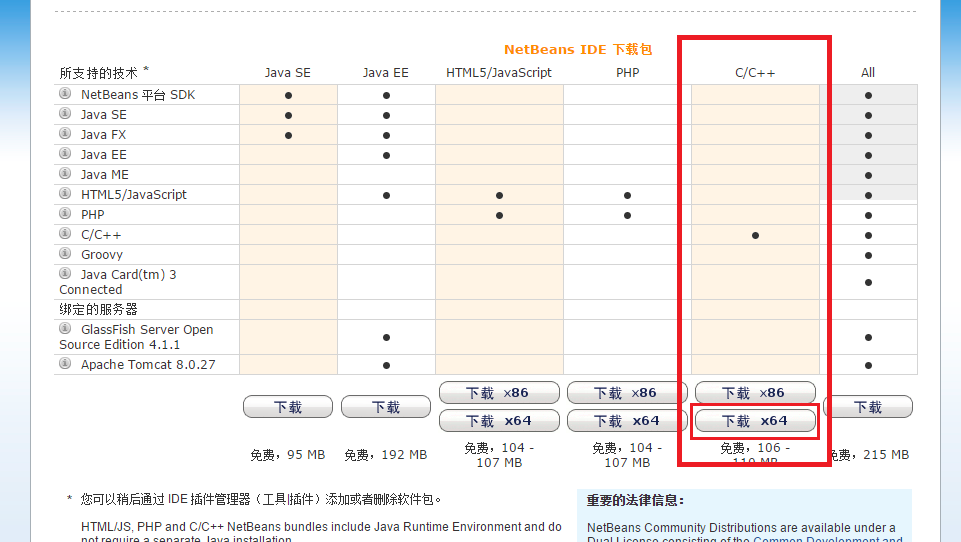Click the Java ME row label
Viewport: 961px width, 542px height.
105,175
